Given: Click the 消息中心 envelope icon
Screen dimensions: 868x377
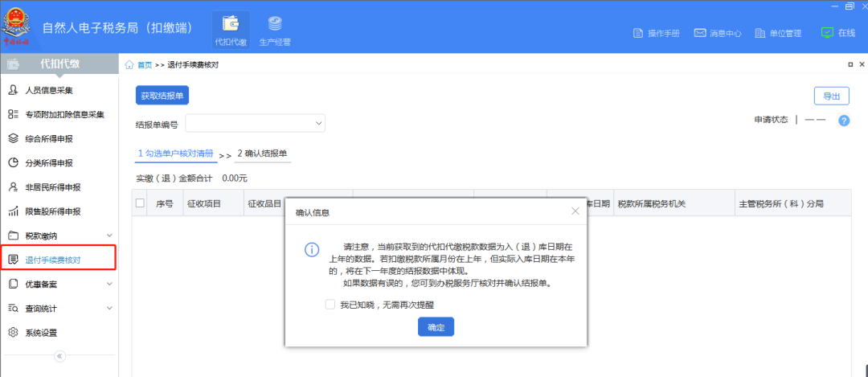Looking at the screenshot, I should 700,33.
